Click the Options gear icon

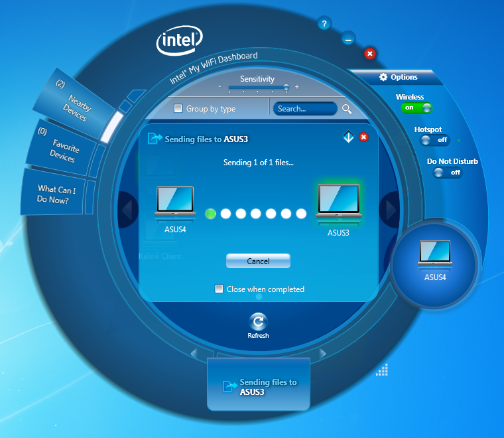[x=383, y=77]
